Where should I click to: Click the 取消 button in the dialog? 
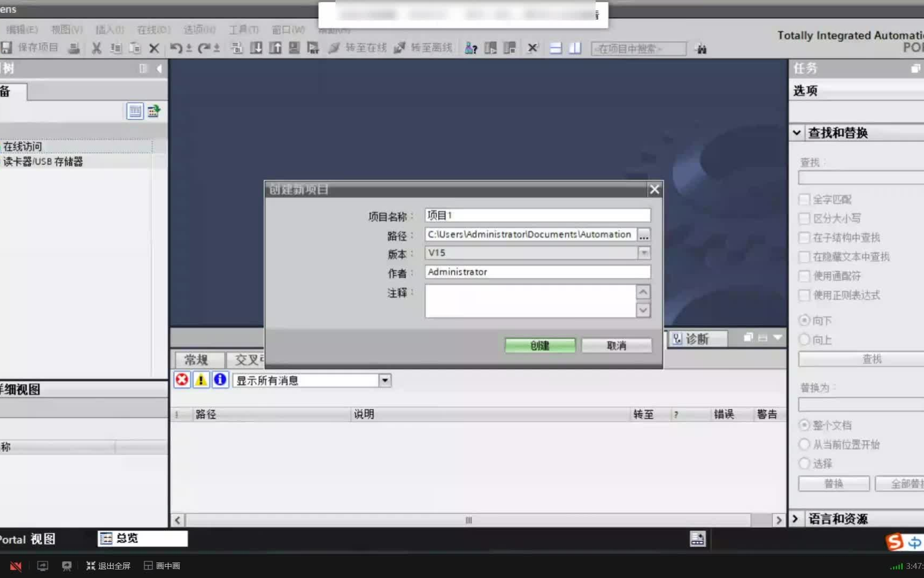[617, 346]
